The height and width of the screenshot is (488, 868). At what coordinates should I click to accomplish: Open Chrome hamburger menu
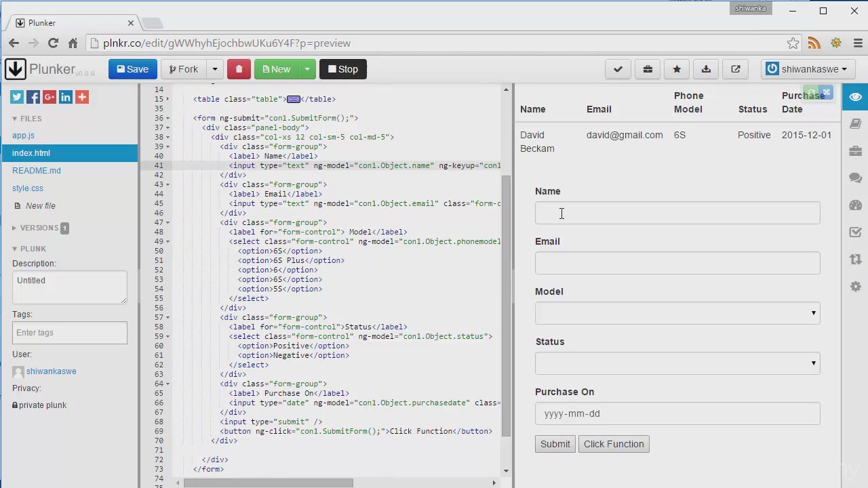(858, 43)
